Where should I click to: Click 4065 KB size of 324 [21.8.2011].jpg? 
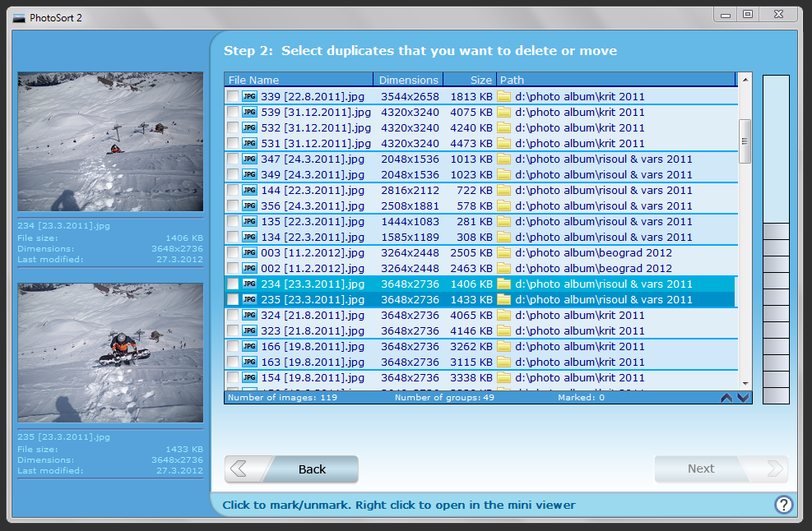point(471,315)
